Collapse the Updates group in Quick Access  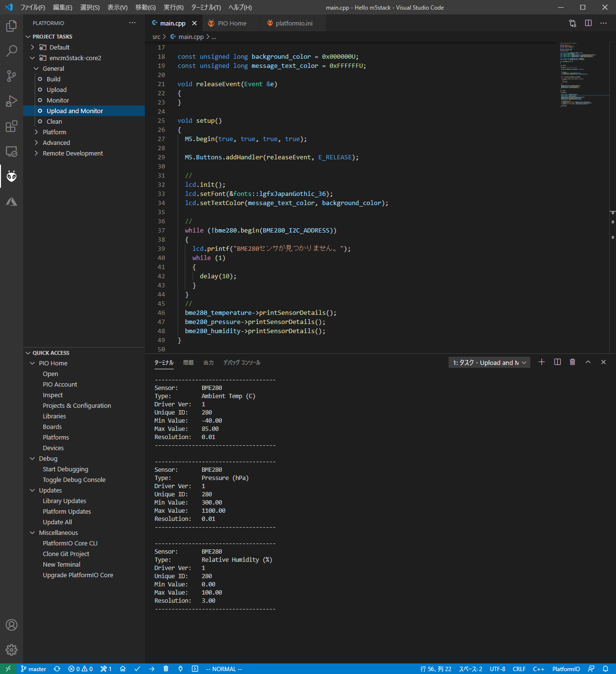(x=32, y=491)
